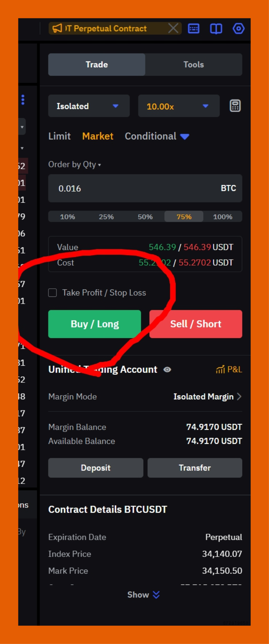Click the P&L chart icon
The width and height of the screenshot is (269, 644).
tap(220, 369)
